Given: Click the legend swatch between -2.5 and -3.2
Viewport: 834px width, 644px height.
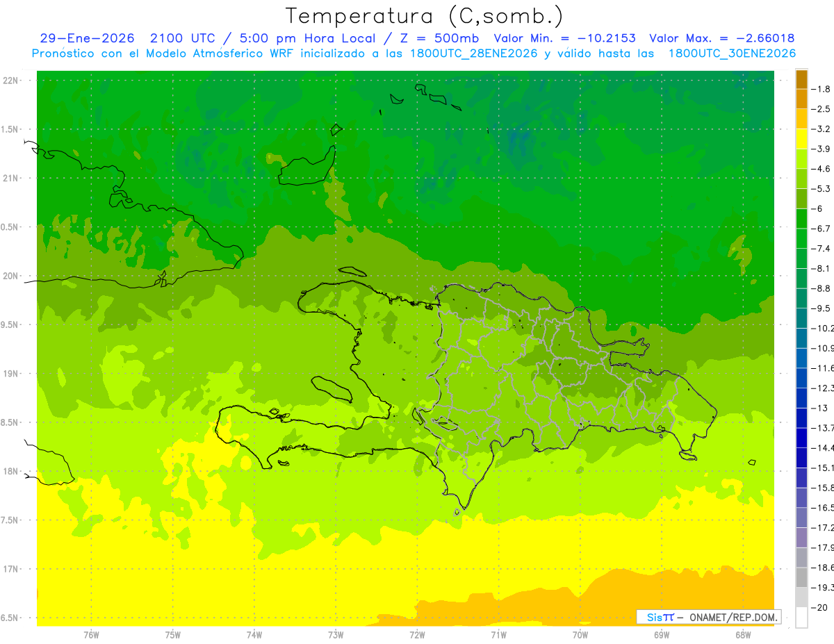Looking at the screenshot, I should click(x=801, y=119).
